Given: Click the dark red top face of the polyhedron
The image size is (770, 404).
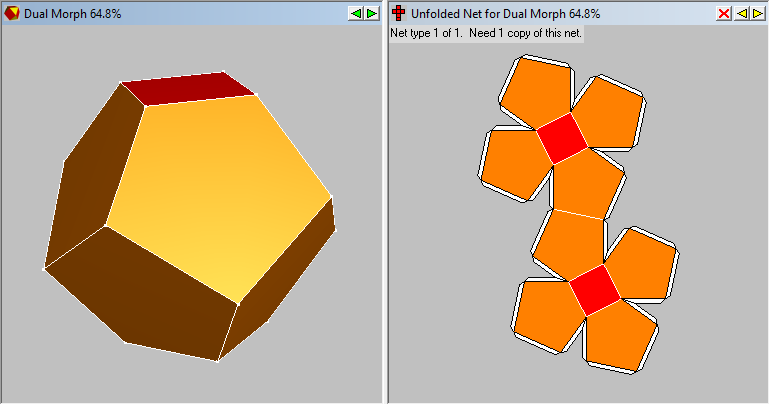Looking at the screenshot, I should click(x=189, y=88).
